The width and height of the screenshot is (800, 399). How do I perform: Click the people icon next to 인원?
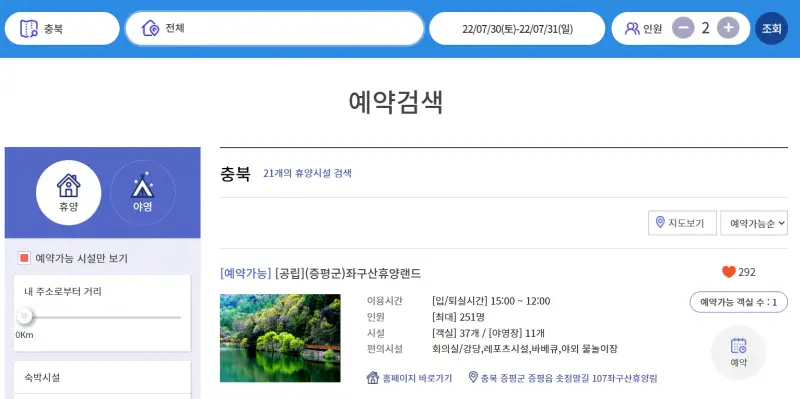[x=632, y=29]
